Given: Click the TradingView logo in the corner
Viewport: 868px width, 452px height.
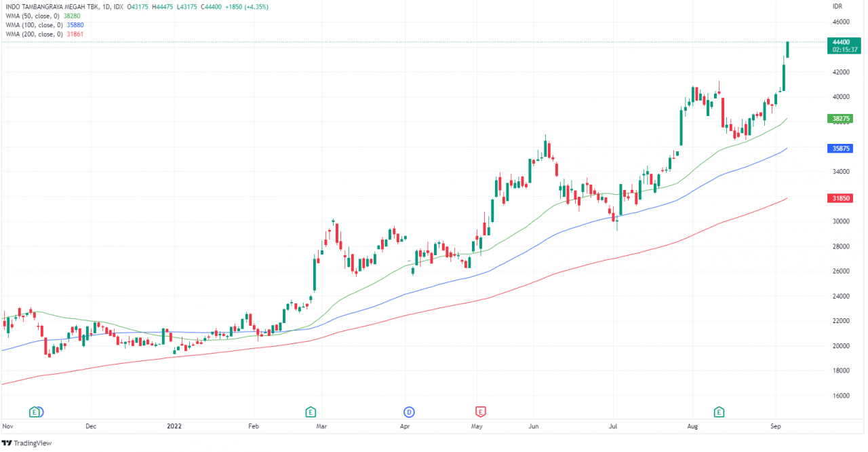Looking at the screenshot, I should [x=26, y=443].
